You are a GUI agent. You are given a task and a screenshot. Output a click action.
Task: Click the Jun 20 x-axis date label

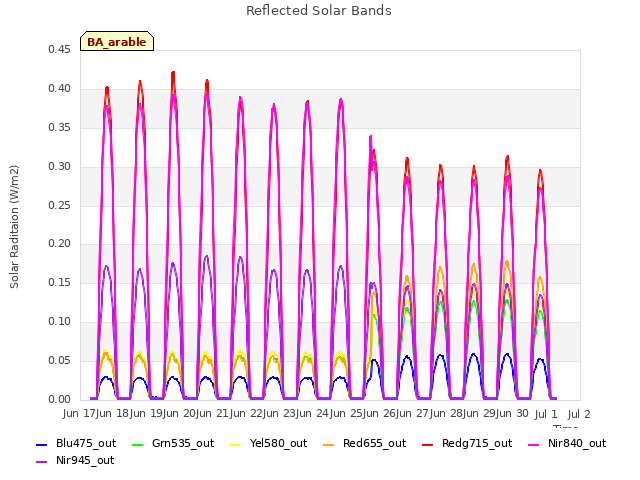pyautogui.click(x=178, y=413)
